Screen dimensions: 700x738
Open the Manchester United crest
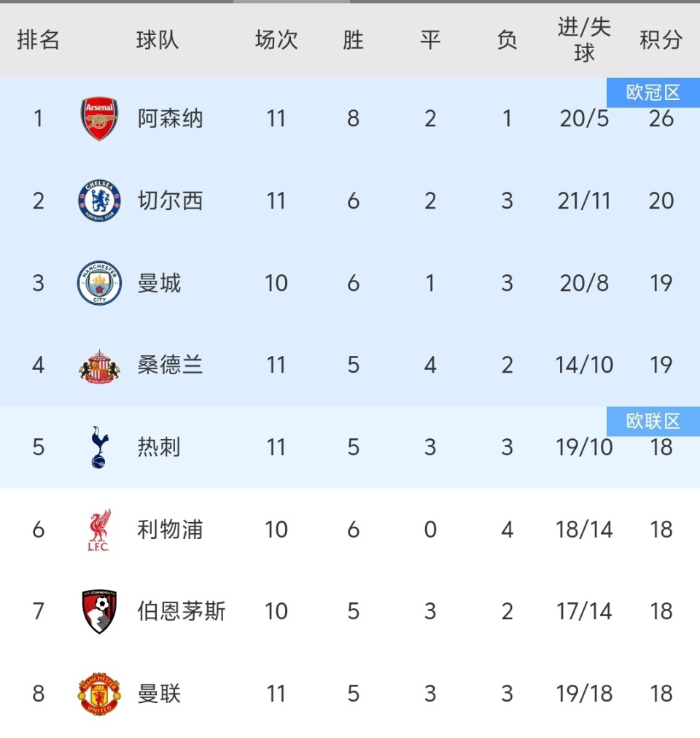99,694
